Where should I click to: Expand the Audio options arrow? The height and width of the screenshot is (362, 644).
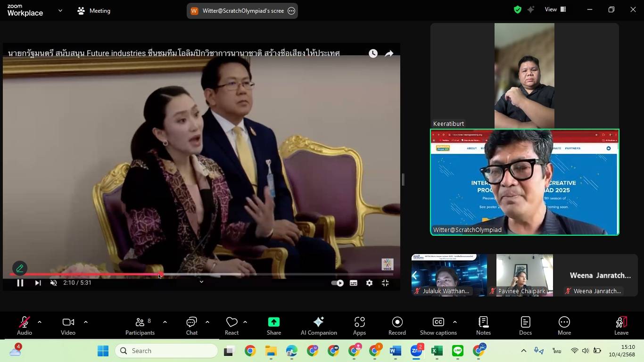(40, 322)
